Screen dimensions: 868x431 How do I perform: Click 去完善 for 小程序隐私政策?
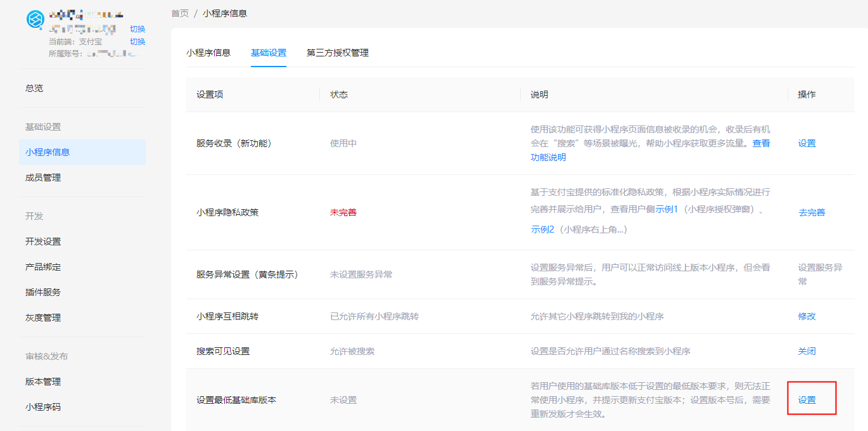tap(812, 212)
